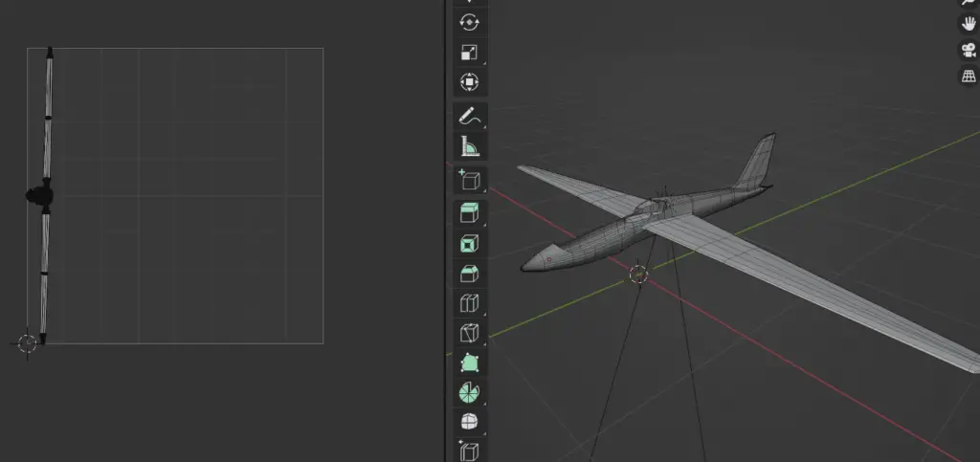Select the Poly Build tool

tap(469, 363)
